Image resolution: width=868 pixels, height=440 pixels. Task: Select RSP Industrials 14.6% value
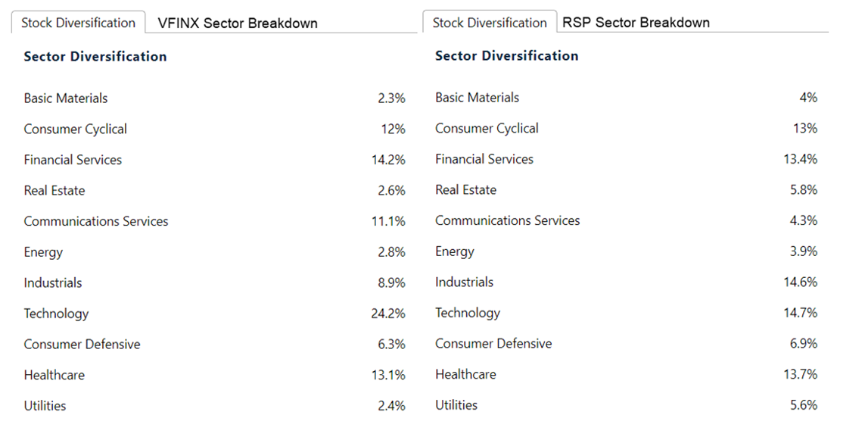click(x=801, y=282)
